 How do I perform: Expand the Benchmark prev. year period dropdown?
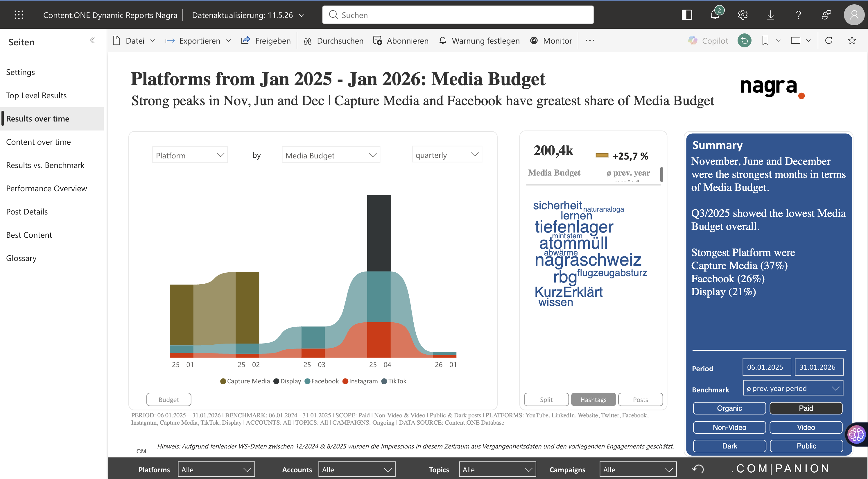click(793, 388)
